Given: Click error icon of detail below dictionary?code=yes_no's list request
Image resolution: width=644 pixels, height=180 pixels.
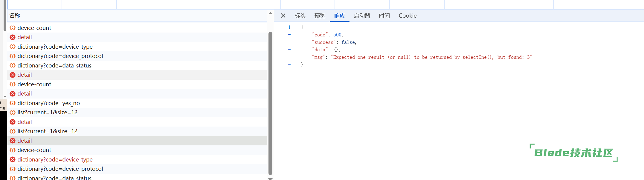Looking at the screenshot, I should tap(13, 122).
